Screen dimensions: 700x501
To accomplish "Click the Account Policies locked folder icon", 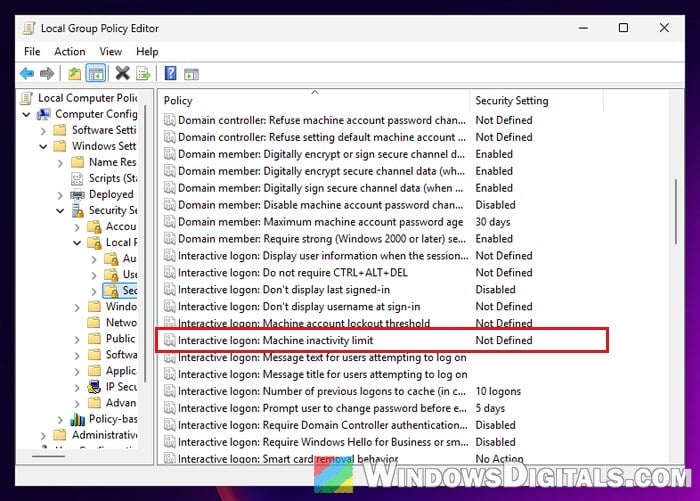I will click(x=95, y=227).
